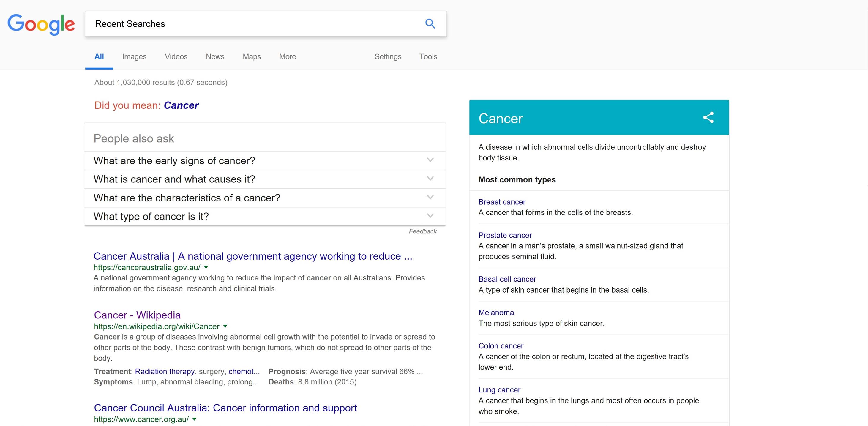Viewport: 868px width, 426px height.
Task: Switch to the News tab
Action: tap(215, 57)
